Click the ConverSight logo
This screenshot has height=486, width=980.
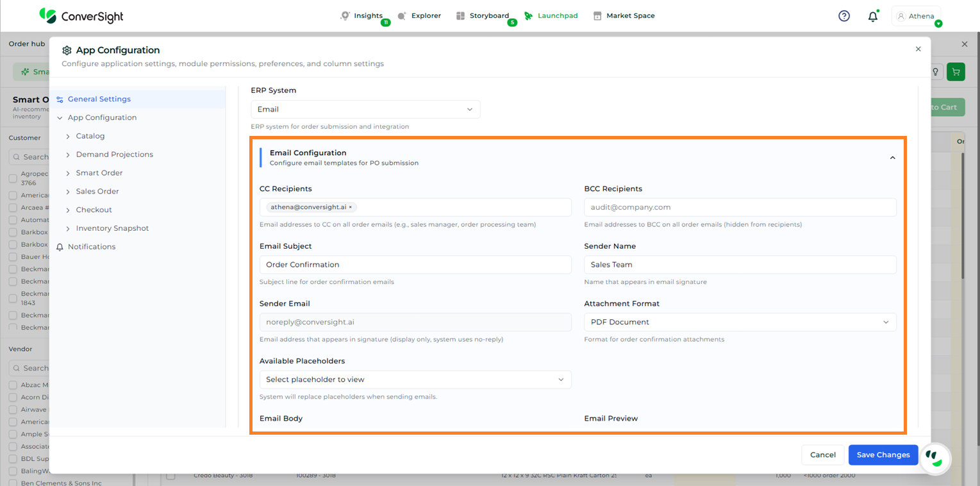pyautogui.click(x=81, y=15)
